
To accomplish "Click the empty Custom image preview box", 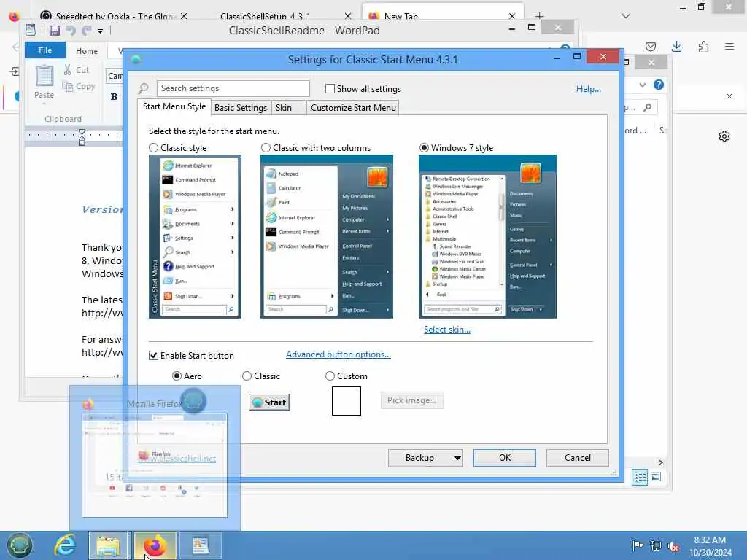I will (x=347, y=401).
